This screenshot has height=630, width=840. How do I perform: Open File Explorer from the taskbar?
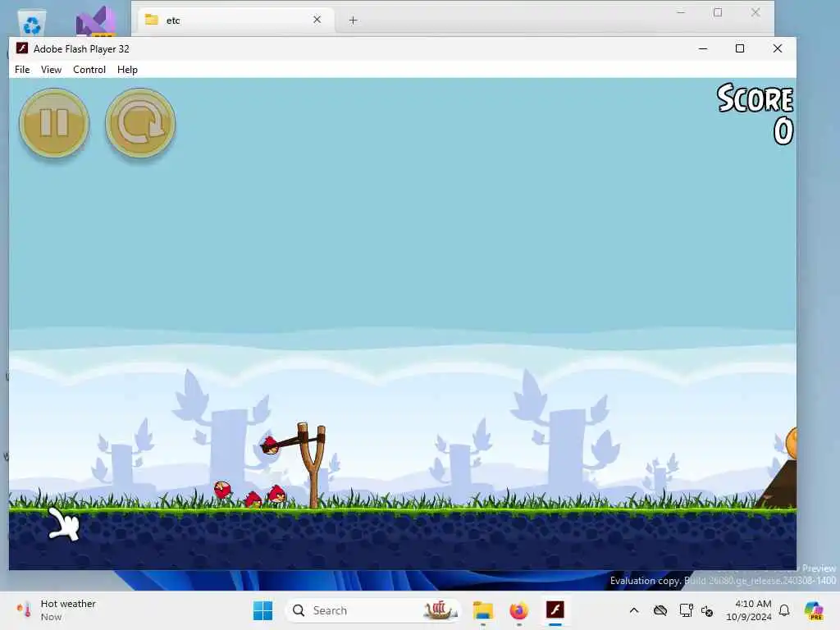tap(482, 610)
